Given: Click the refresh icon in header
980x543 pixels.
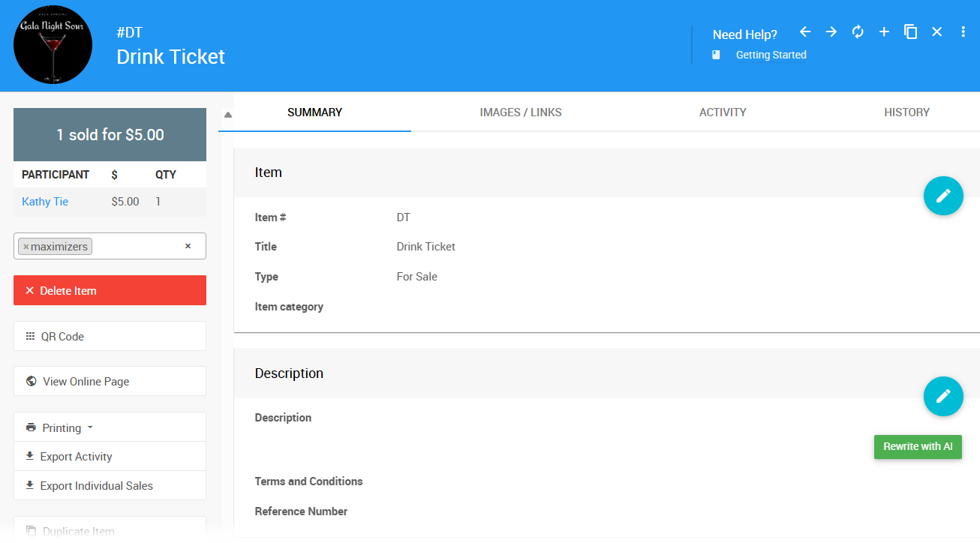Looking at the screenshot, I should pyautogui.click(x=858, y=31).
